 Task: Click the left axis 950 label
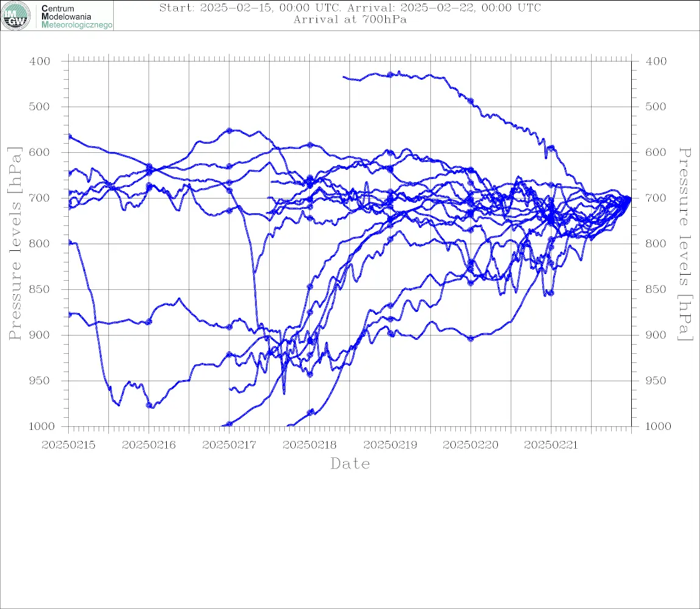point(40,381)
